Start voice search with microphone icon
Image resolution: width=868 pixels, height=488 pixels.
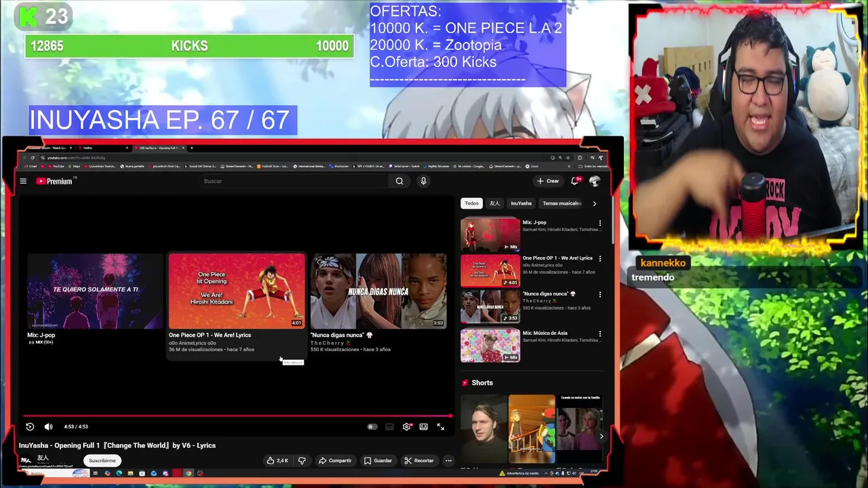click(423, 181)
